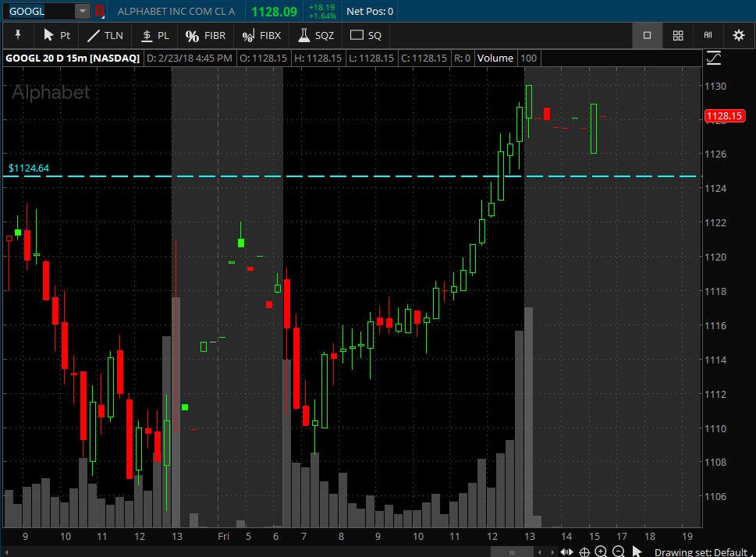Click the H: 1128.15 high value
Screen dimensions: 756x557
click(x=318, y=59)
